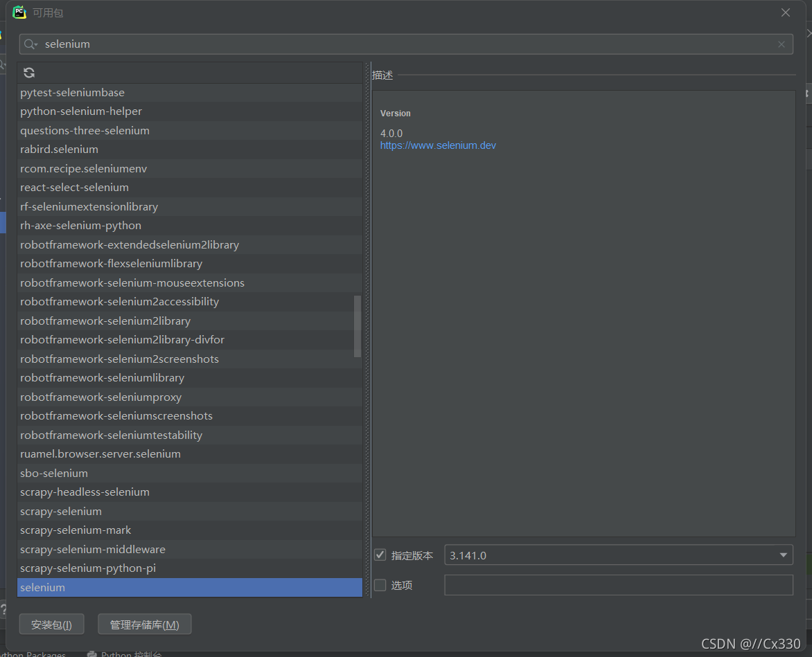The image size is (812, 657).
Task: Select rf-seleniumextensionlibrary package
Action: coord(190,206)
